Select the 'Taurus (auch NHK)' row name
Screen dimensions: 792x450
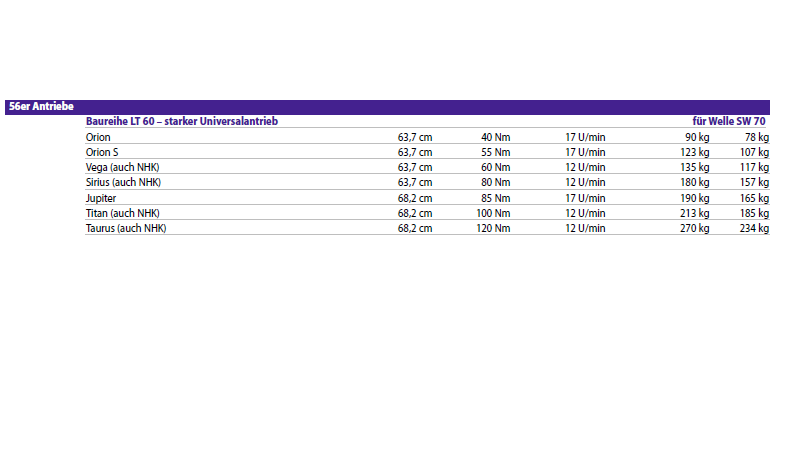tap(126, 228)
